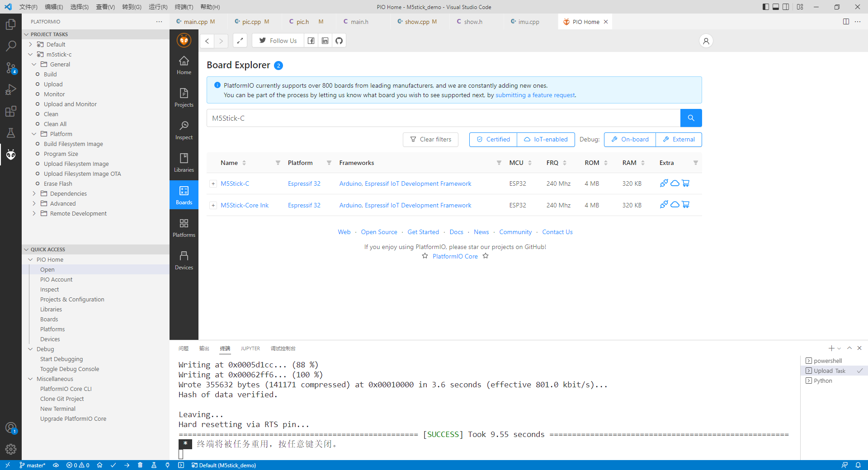Open Frameworks column filter dropdown
The image size is (868, 470).
[499, 163]
